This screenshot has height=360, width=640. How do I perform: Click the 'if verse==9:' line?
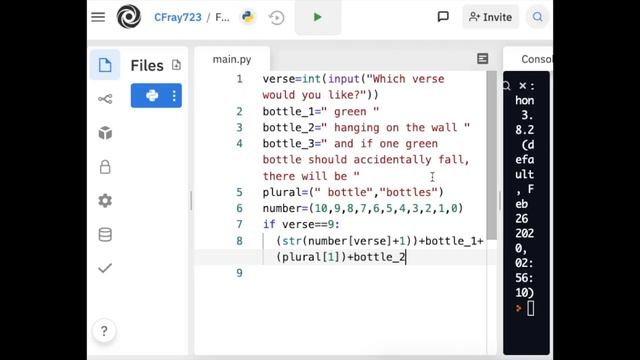pyautogui.click(x=301, y=224)
